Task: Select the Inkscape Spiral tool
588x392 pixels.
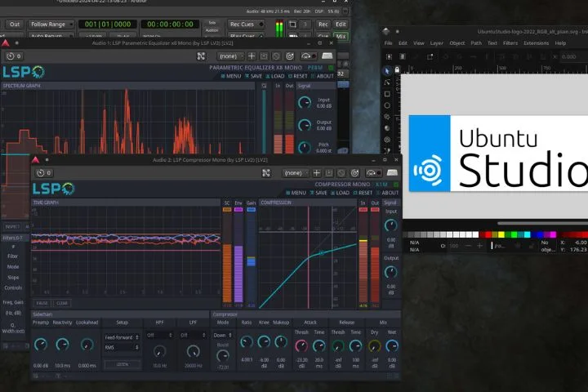Action: 387,140
